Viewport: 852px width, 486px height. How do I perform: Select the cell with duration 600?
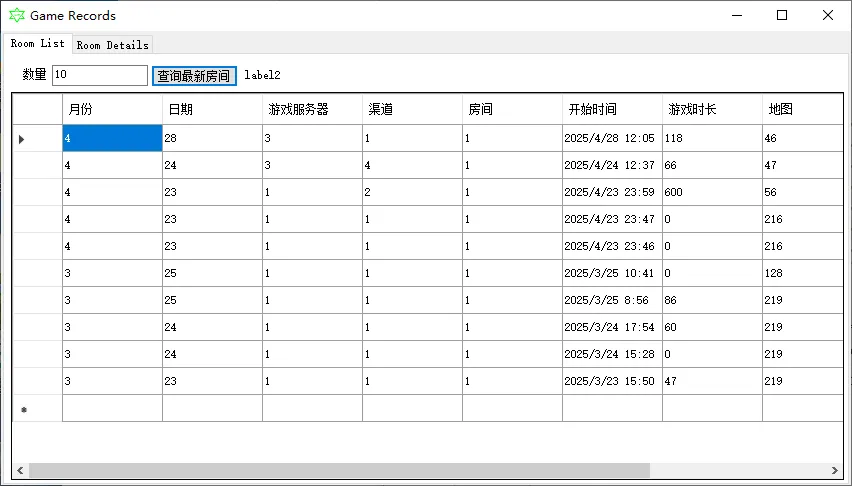click(711, 192)
